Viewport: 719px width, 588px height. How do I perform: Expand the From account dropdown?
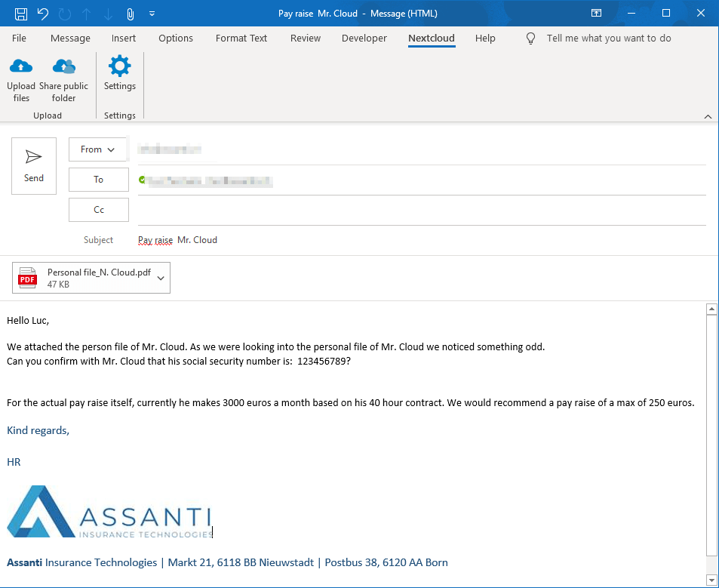coord(98,149)
